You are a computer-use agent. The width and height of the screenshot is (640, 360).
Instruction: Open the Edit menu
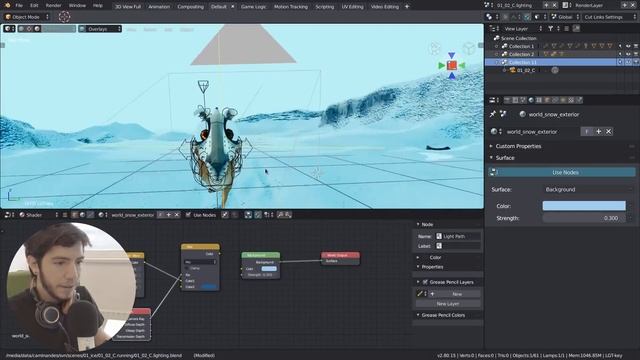coord(34,6)
